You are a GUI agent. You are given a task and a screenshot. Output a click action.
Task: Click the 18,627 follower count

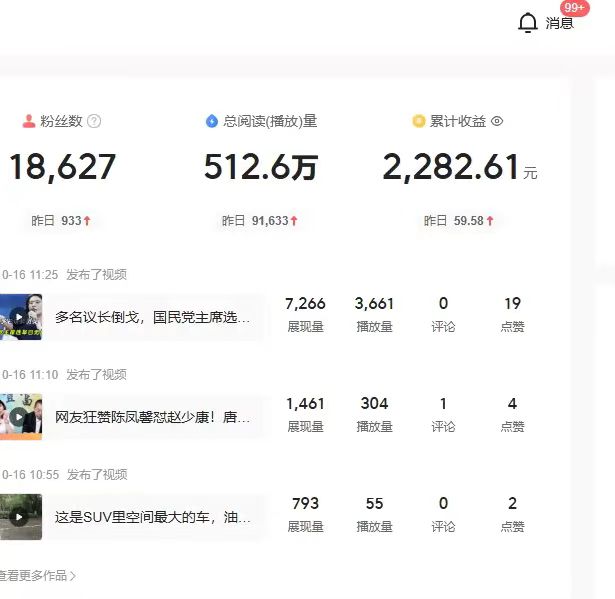point(62,168)
